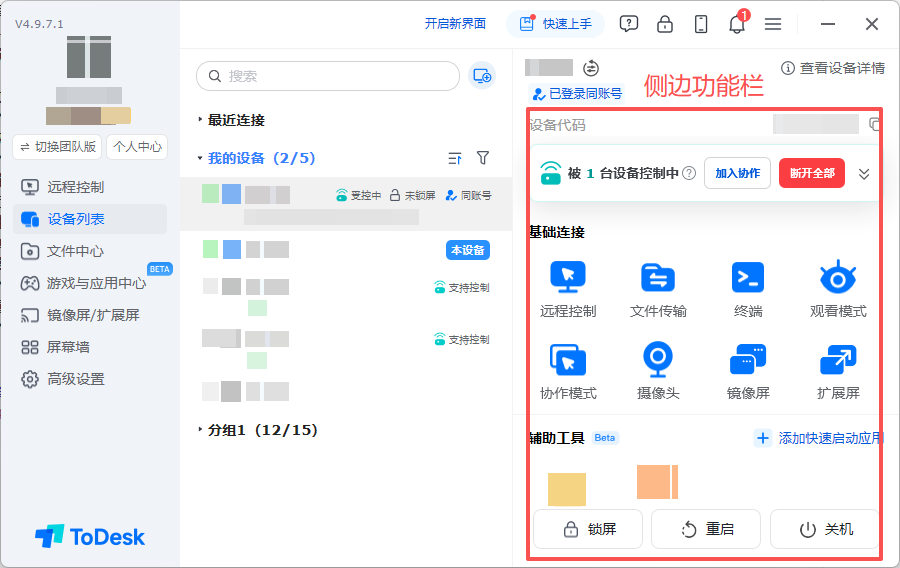900x568 pixels.
Task: Open the sort devices icon
Action: point(455,158)
